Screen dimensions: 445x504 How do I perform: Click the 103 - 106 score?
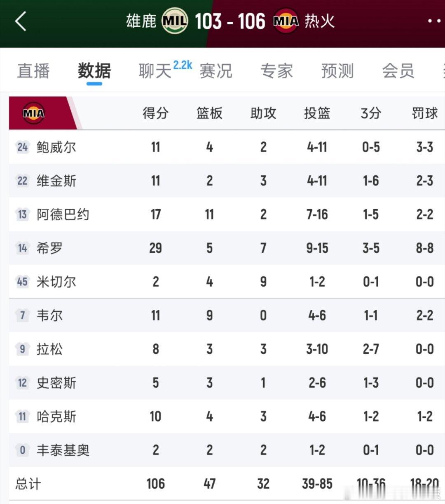click(x=230, y=21)
